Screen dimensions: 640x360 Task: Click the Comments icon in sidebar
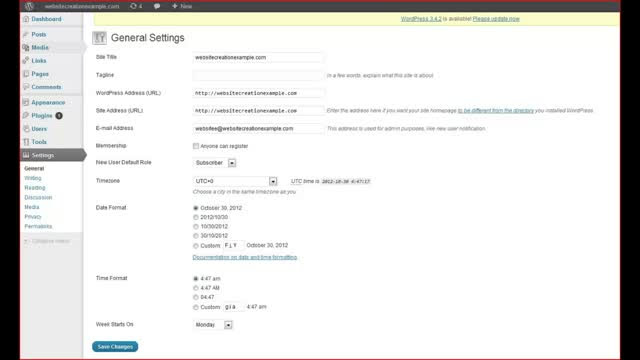[x=26, y=87]
